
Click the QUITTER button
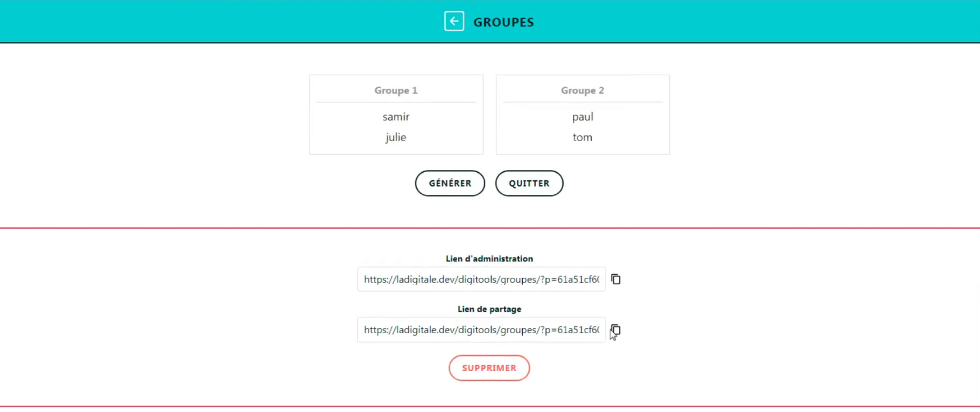click(529, 183)
